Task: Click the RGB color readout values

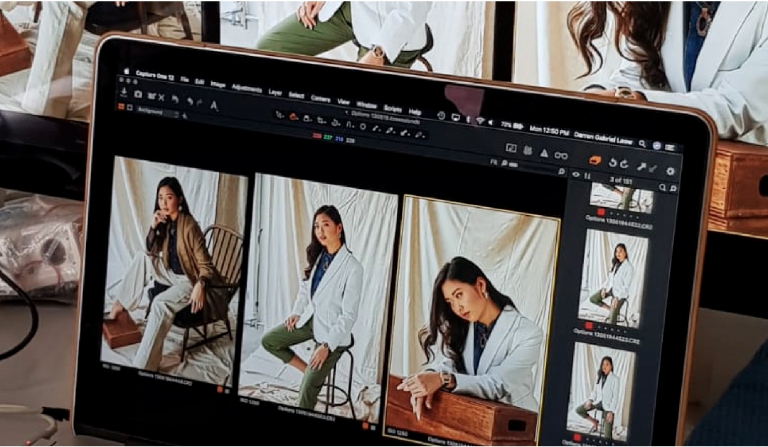Action: pyautogui.click(x=334, y=138)
